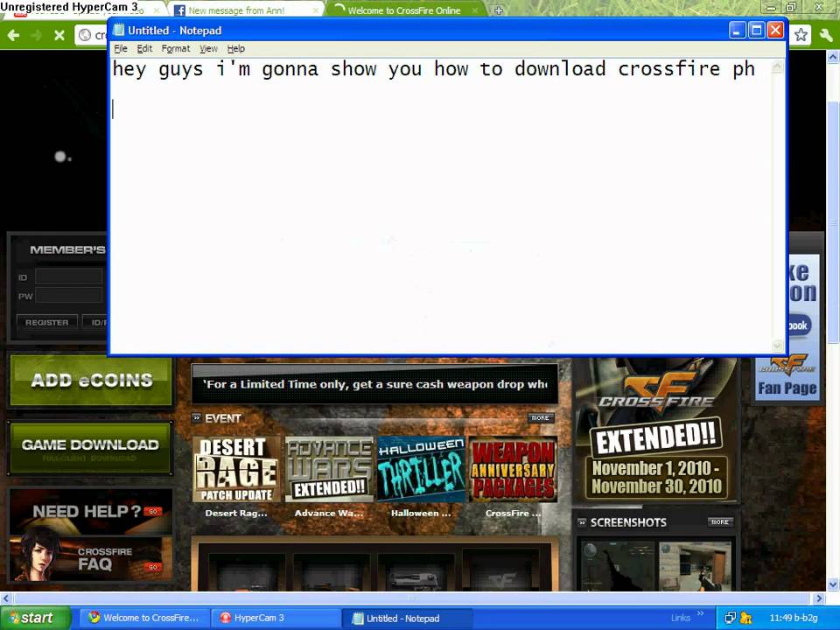Viewport: 840px width, 630px height.
Task: Click the Untitled - Notepad taskbar button
Action: [408, 618]
